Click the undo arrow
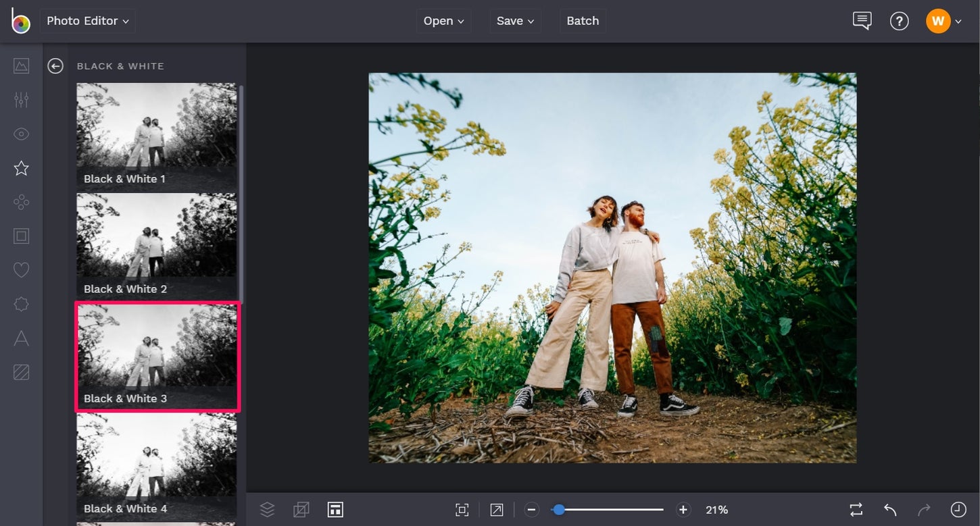The height and width of the screenshot is (526, 980). (889, 510)
